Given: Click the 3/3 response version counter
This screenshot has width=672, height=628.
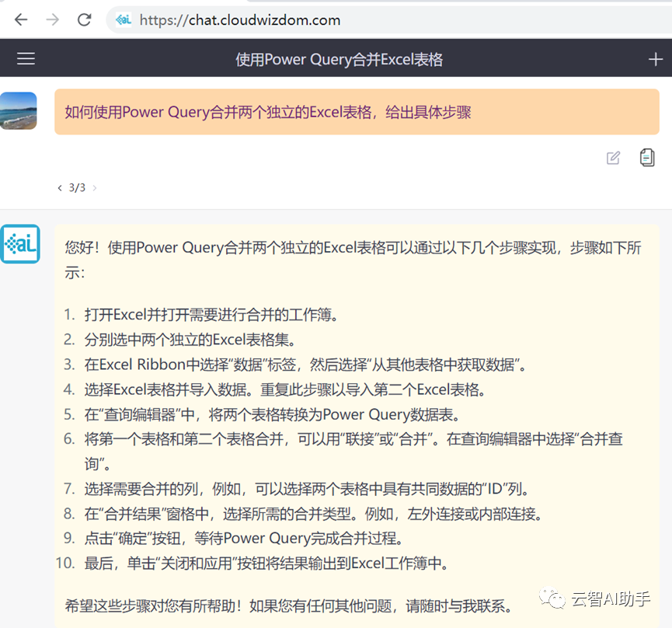Looking at the screenshot, I should (77, 188).
